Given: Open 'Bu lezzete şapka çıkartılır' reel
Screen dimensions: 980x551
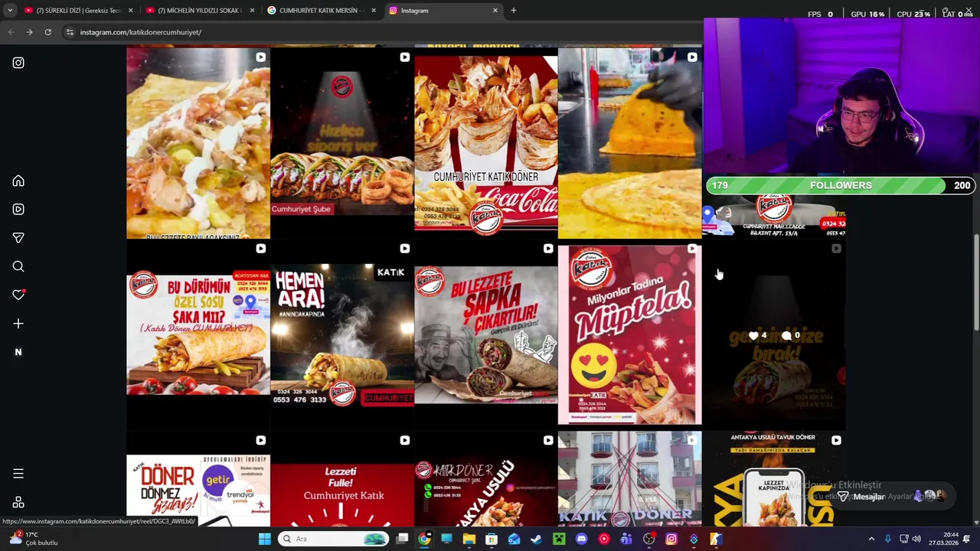Looking at the screenshot, I should coord(485,334).
